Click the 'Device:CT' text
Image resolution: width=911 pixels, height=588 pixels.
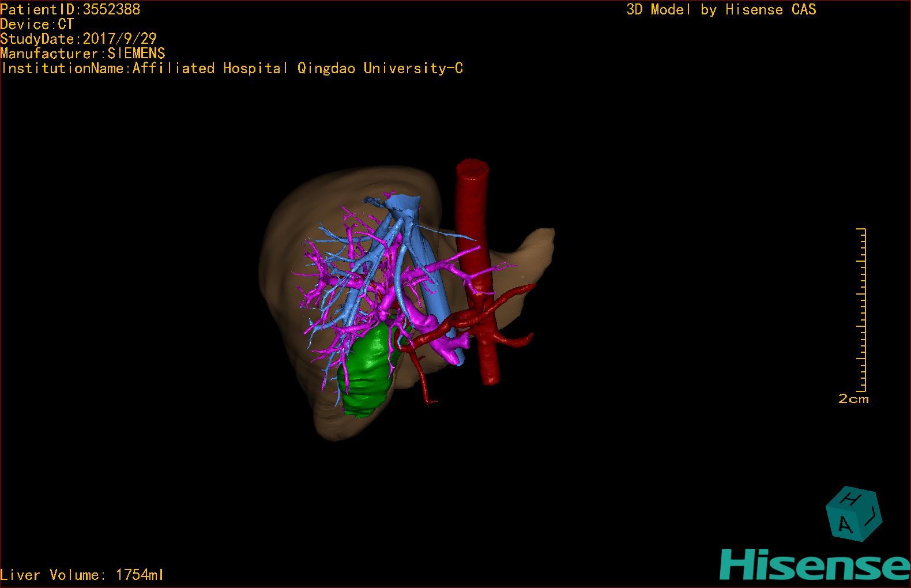pyautogui.click(x=37, y=24)
